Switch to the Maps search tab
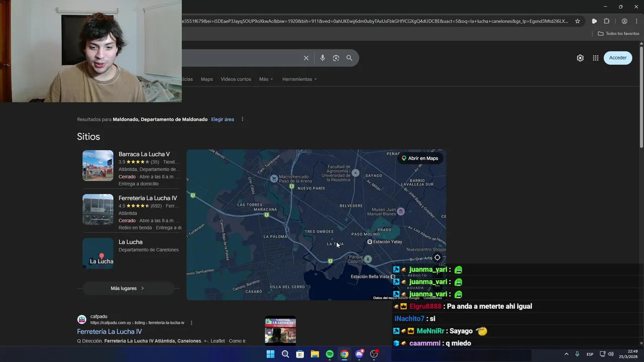 [207, 79]
